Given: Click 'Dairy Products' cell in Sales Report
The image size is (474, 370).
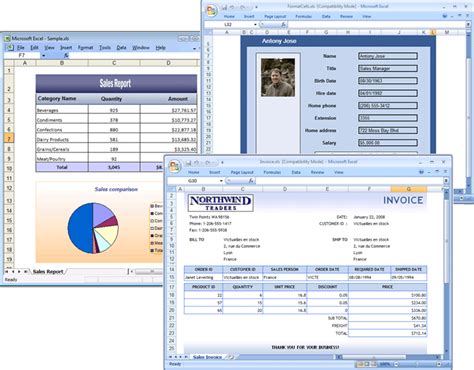Looking at the screenshot, I should click(62, 139).
